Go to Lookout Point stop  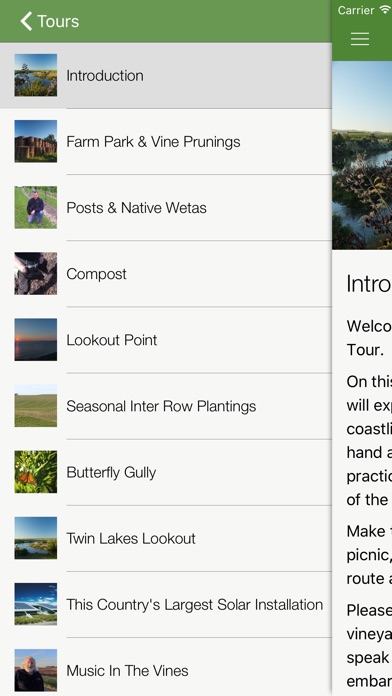(166, 340)
